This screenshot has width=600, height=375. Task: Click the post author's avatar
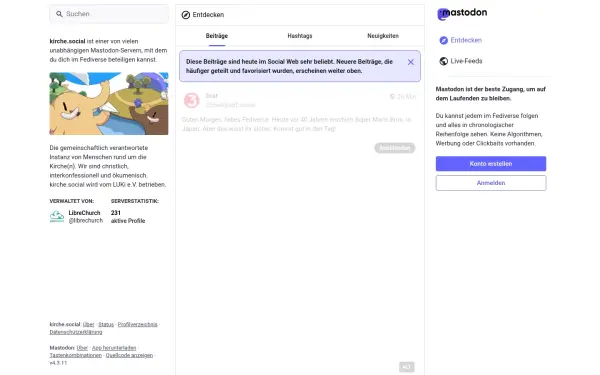[191, 100]
